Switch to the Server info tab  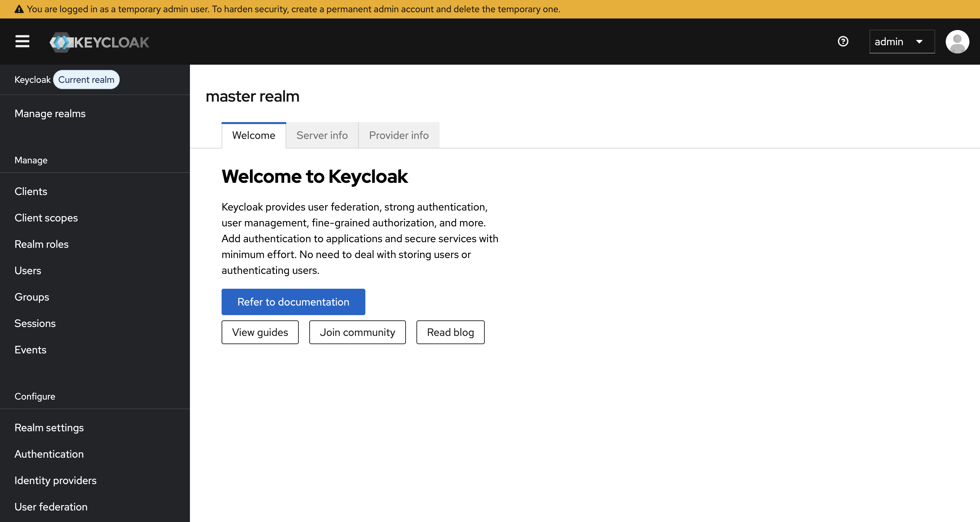pyautogui.click(x=322, y=136)
